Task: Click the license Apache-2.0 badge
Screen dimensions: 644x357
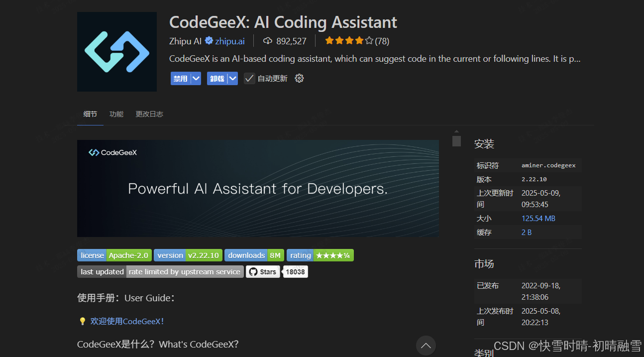Action: [114, 255]
